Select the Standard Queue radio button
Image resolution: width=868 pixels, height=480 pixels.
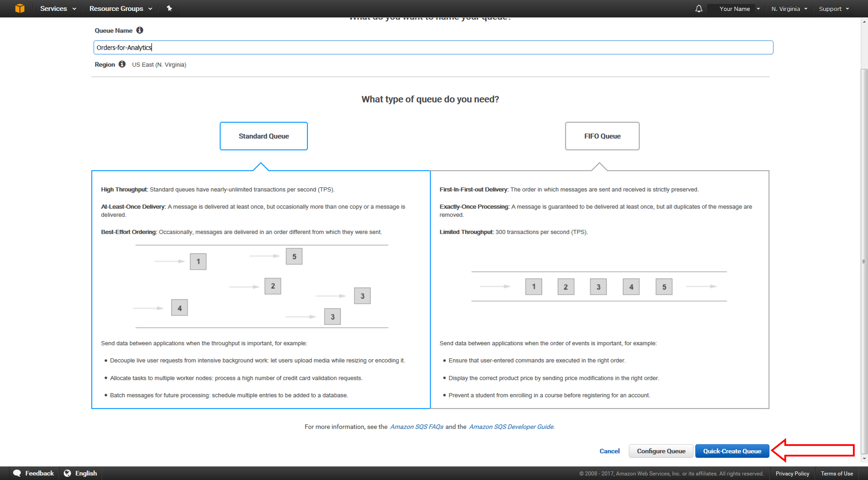pos(264,135)
